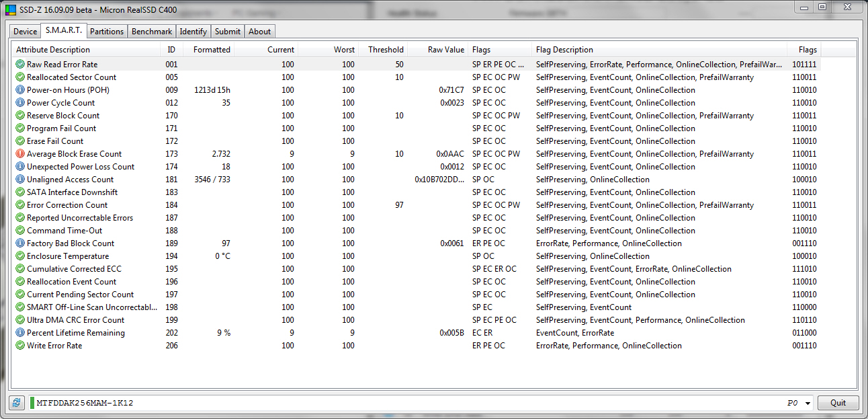Click the status icon next to Error Correction Count
This screenshot has width=868, height=419.
click(x=20, y=205)
